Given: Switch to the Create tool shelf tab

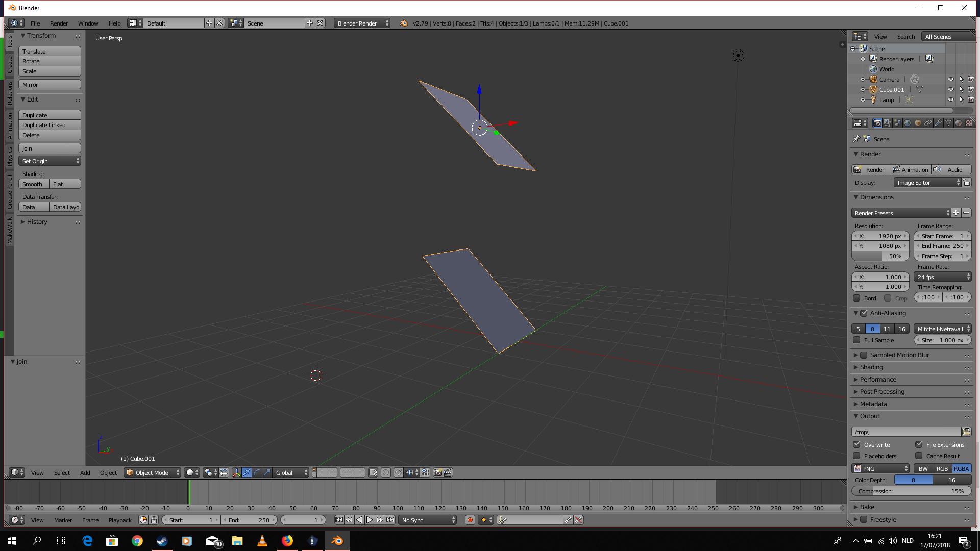Looking at the screenshot, I should (x=9, y=65).
